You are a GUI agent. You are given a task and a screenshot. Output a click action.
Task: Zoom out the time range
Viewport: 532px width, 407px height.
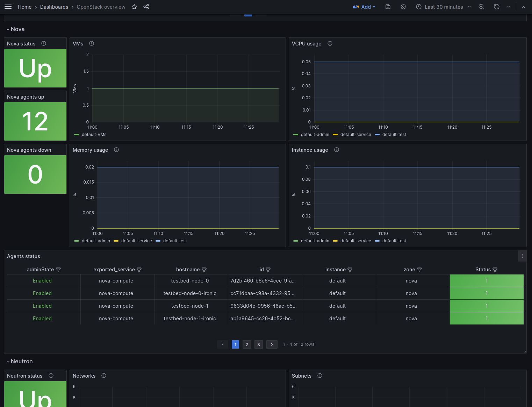[x=481, y=7]
